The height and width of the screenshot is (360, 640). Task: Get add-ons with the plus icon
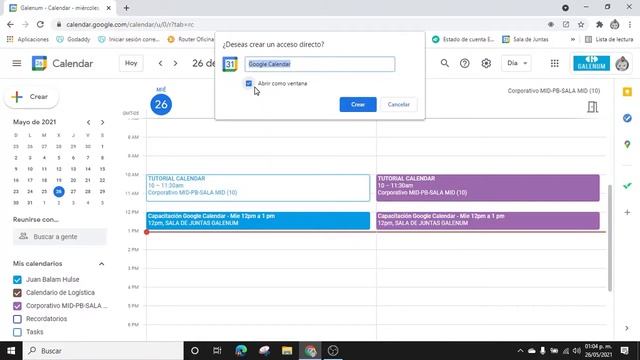[x=627, y=212]
